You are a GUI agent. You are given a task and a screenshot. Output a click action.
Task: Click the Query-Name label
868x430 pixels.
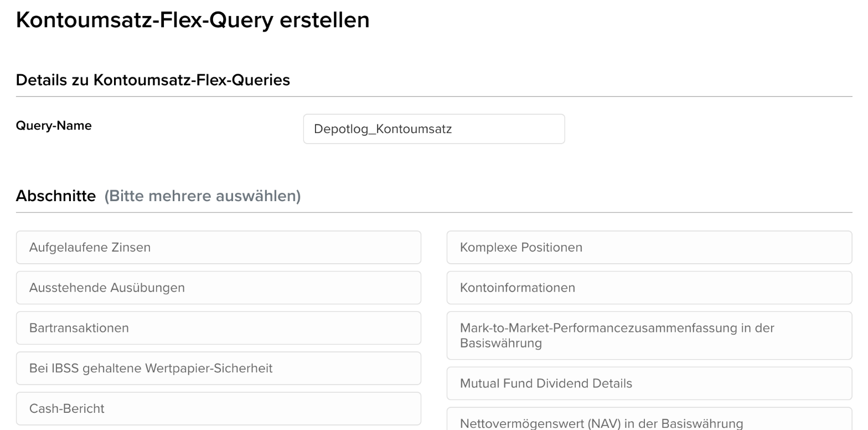coord(54,126)
